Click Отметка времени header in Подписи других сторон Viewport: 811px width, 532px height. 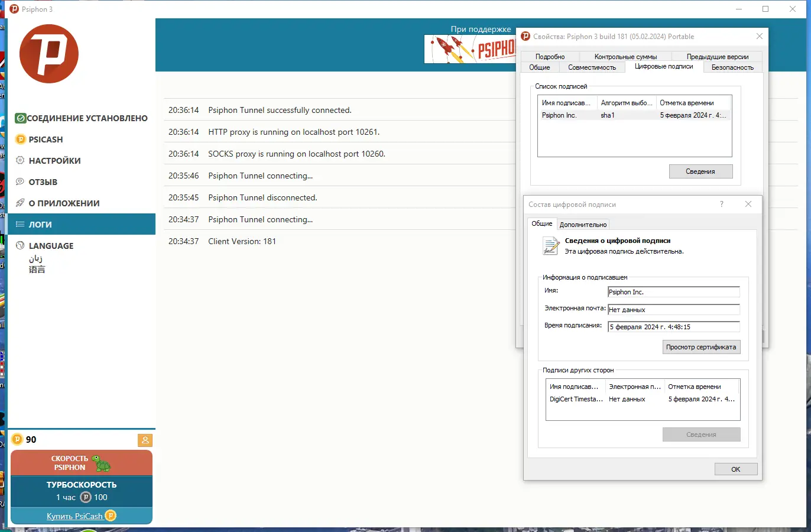702,387
